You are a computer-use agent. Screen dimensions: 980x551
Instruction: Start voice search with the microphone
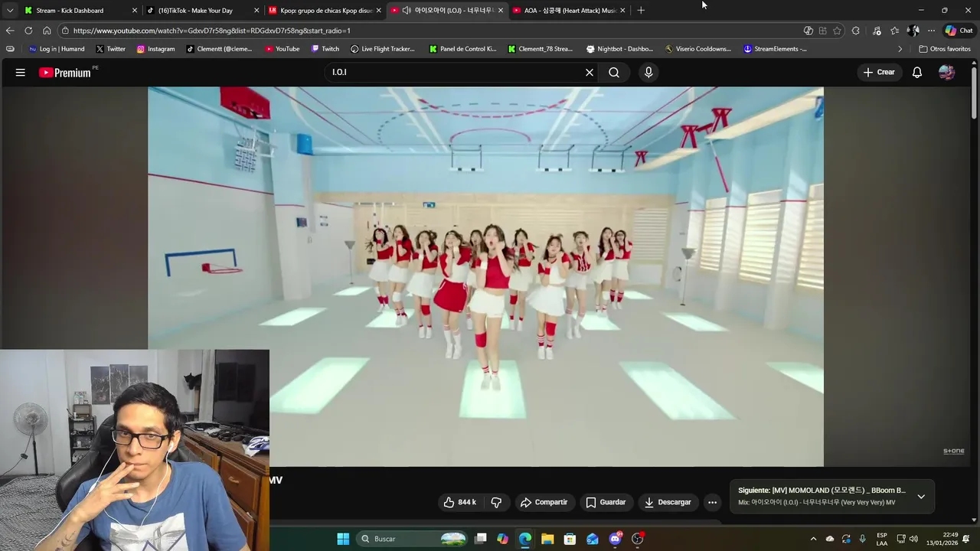pyautogui.click(x=648, y=73)
